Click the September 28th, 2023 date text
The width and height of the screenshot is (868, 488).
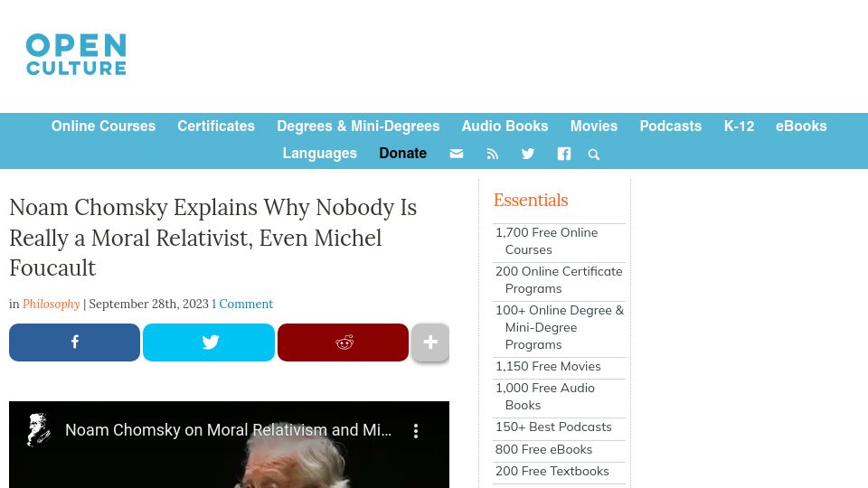pyautogui.click(x=148, y=304)
